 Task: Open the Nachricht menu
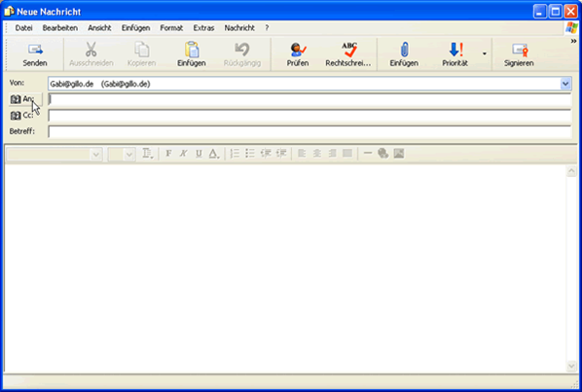coord(239,28)
